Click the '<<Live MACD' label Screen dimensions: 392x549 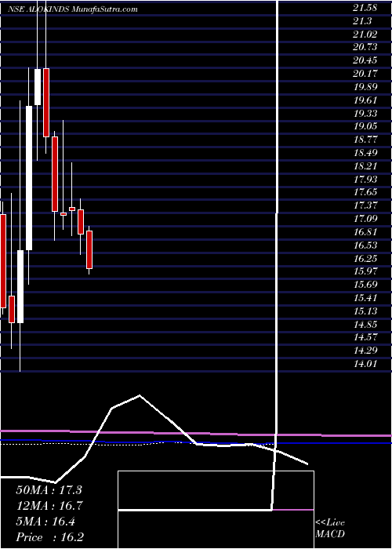click(x=330, y=529)
